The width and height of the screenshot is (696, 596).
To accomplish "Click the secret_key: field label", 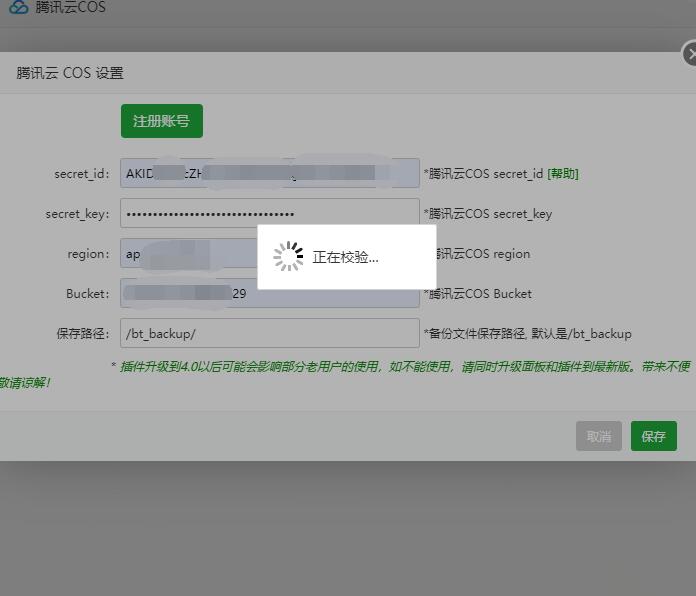I will click(77, 214).
